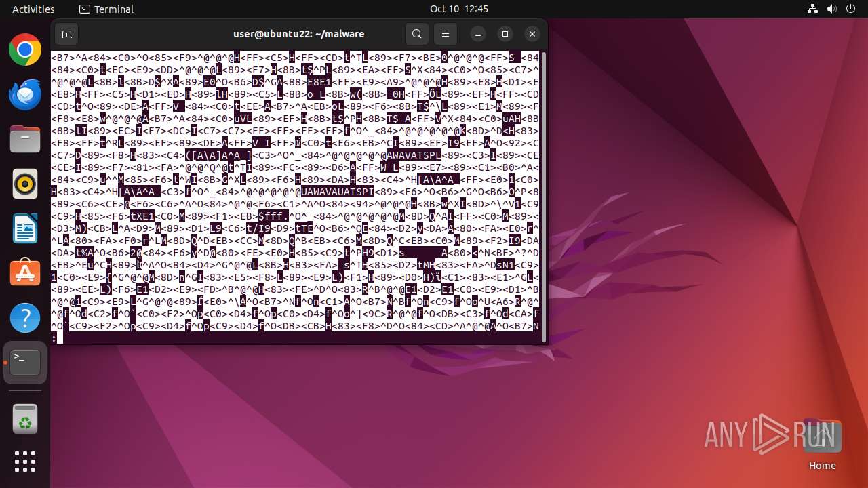Image resolution: width=868 pixels, height=488 pixels.
Task: Open the clock and calendar panel
Action: coord(459,9)
